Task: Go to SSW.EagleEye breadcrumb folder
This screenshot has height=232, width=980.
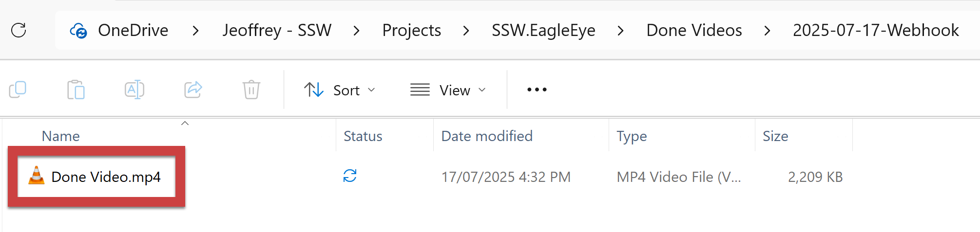Action: 543,31
